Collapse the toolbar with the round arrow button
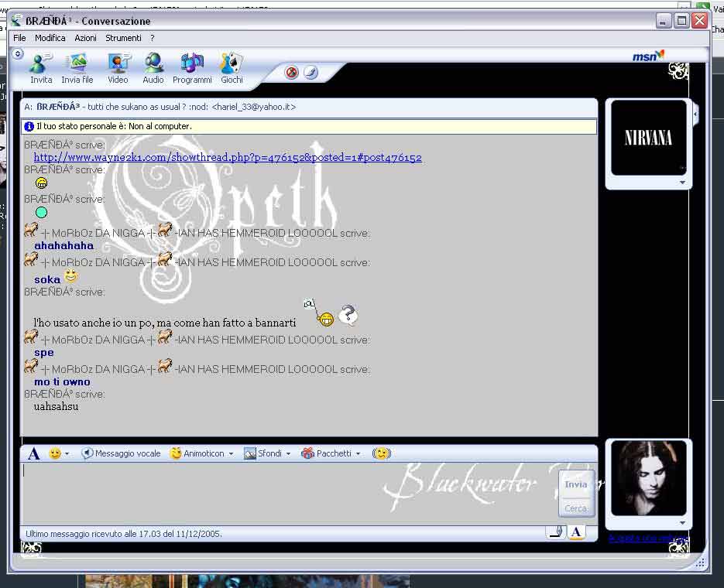The width and height of the screenshot is (724, 588). [x=18, y=54]
